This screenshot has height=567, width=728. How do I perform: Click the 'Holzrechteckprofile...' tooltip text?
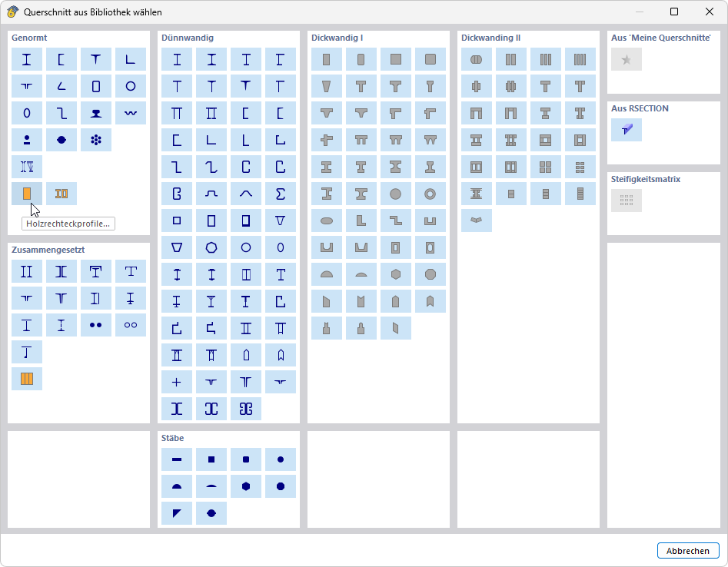68,224
